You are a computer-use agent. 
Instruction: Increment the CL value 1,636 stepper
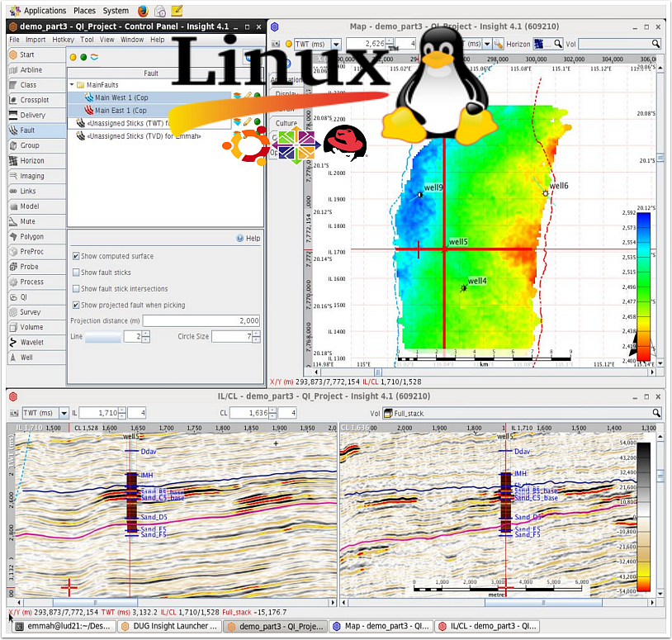(272, 410)
